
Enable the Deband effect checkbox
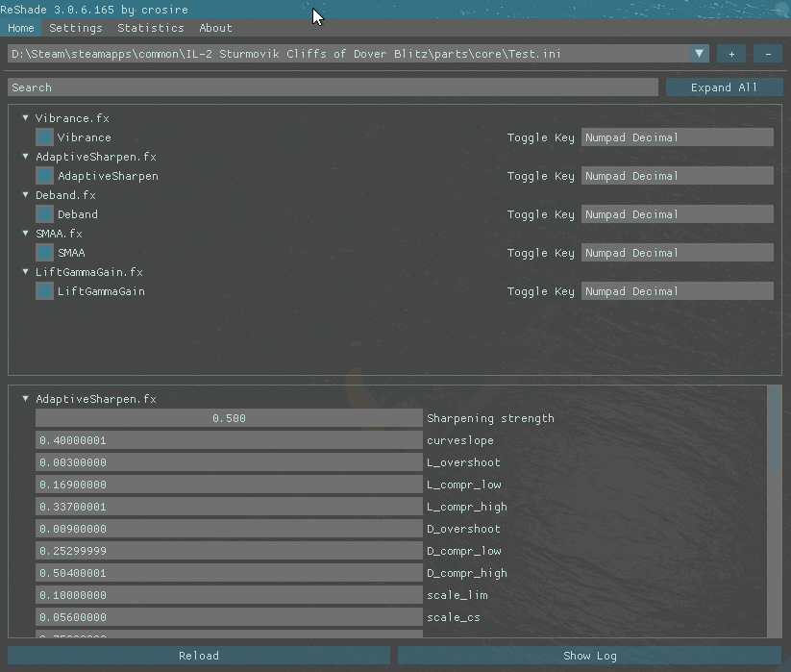click(x=44, y=214)
